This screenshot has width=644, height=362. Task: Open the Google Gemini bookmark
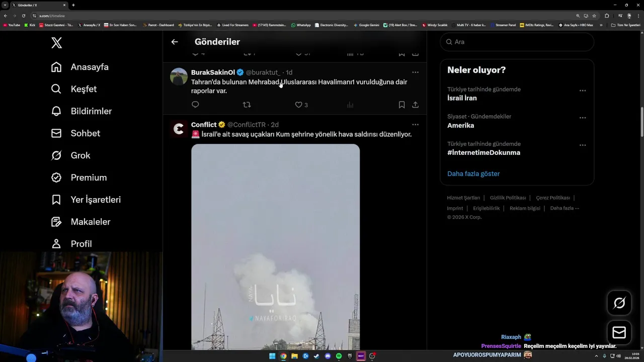click(x=366, y=25)
